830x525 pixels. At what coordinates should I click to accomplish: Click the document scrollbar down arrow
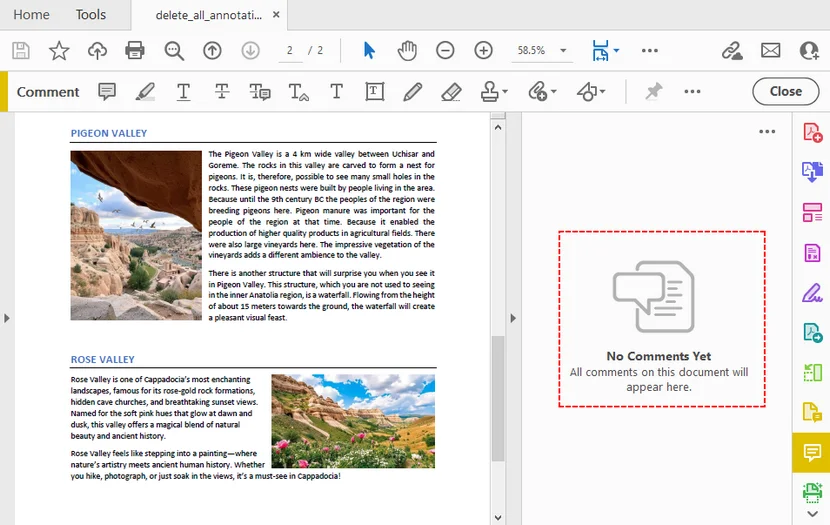coord(498,518)
